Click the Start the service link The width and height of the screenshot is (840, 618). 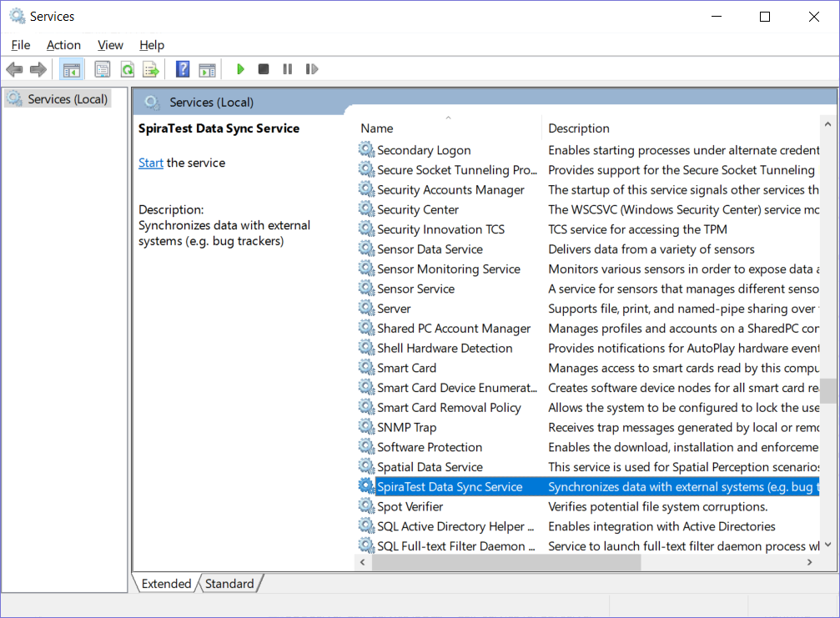151,163
